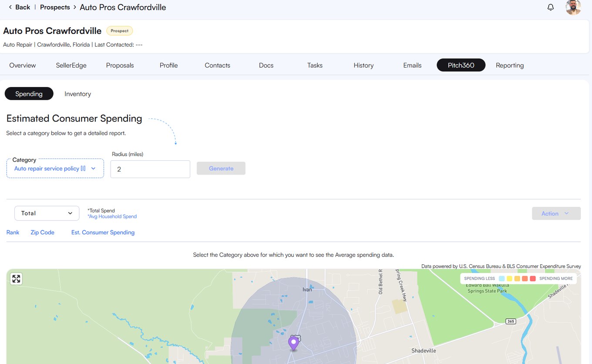Go to the Contacts tab
Screen dimensions: 592x364
click(x=217, y=65)
